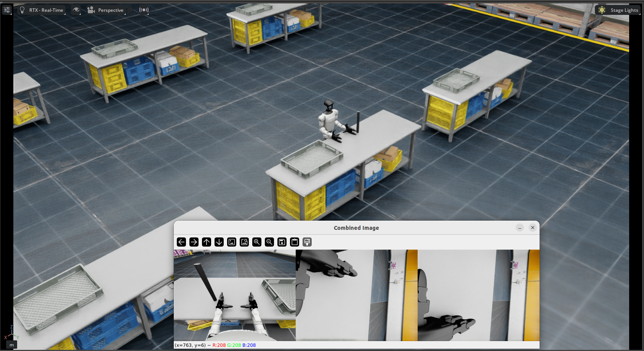This screenshot has height=351, width=644.
Task: Click the streaming broadcast icon in viewport
Action: (144, 10)
